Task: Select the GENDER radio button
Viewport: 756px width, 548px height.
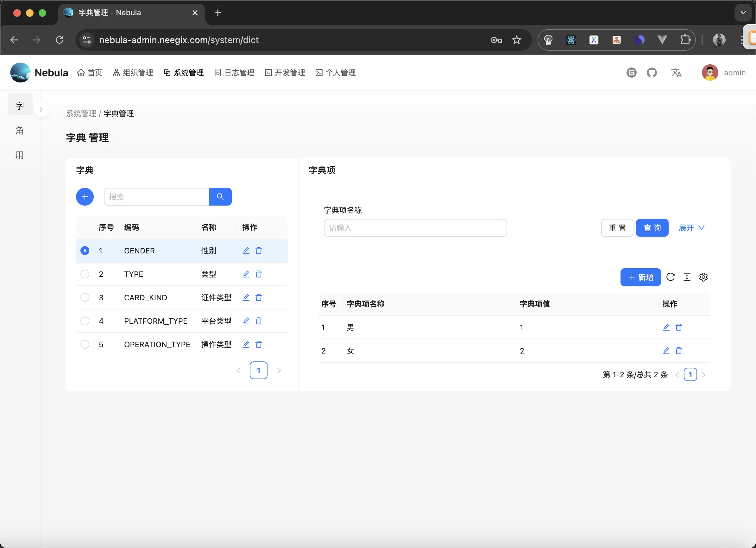Action: (85, 251)
